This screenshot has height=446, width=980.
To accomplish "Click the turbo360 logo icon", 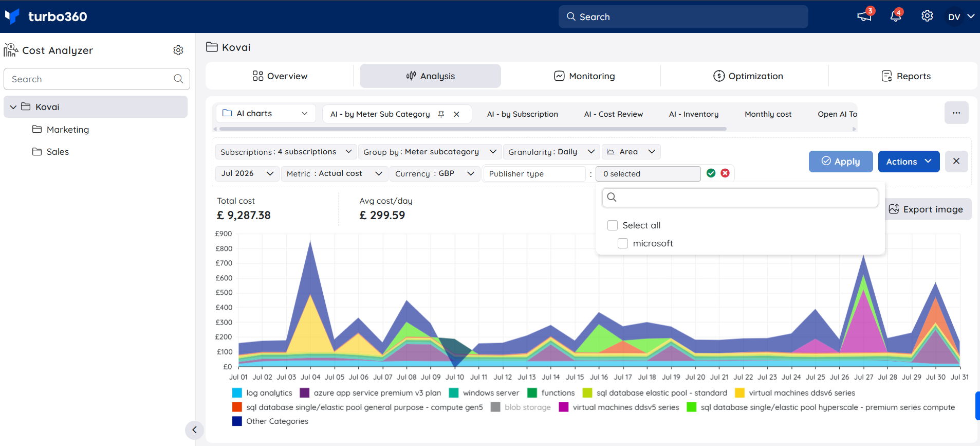I will coord(12,16).
